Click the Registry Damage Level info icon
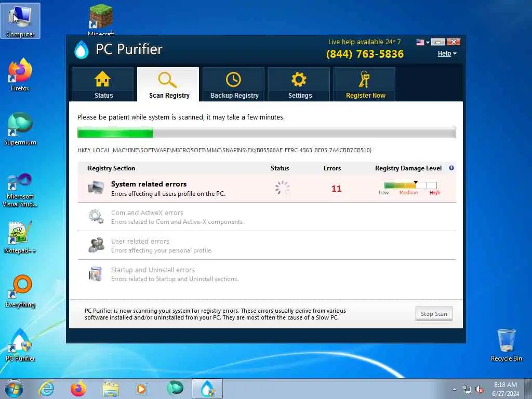This screenshot has height=399, width=532. (451, 168)
